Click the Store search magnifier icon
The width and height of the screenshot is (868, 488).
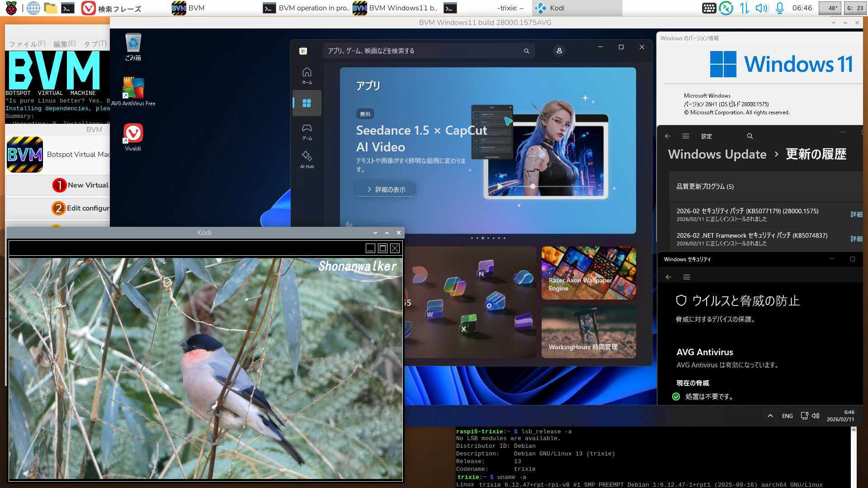526,51
